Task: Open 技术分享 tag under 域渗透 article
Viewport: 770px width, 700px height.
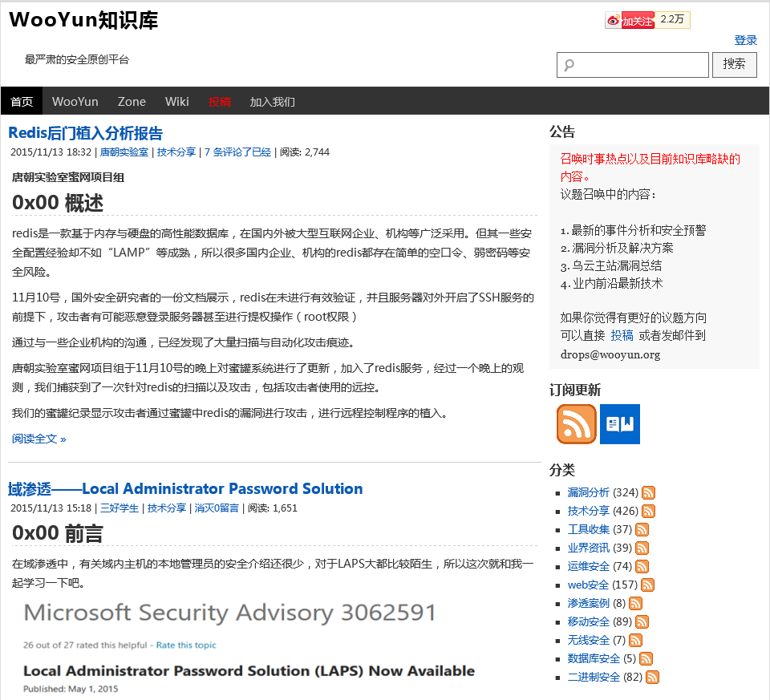Action: coord(167,508)
